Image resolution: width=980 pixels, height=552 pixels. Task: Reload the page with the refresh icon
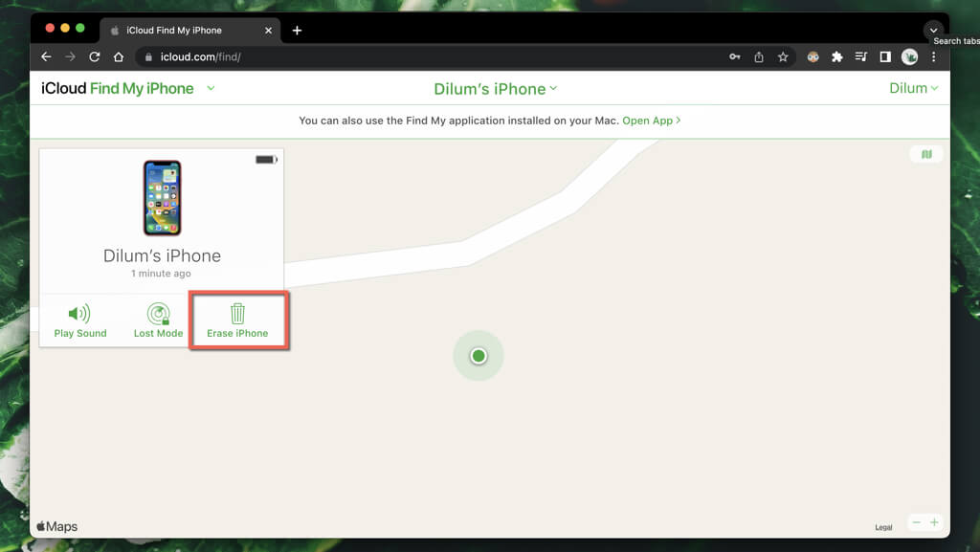pyautogui.click(x=94, y=57)
